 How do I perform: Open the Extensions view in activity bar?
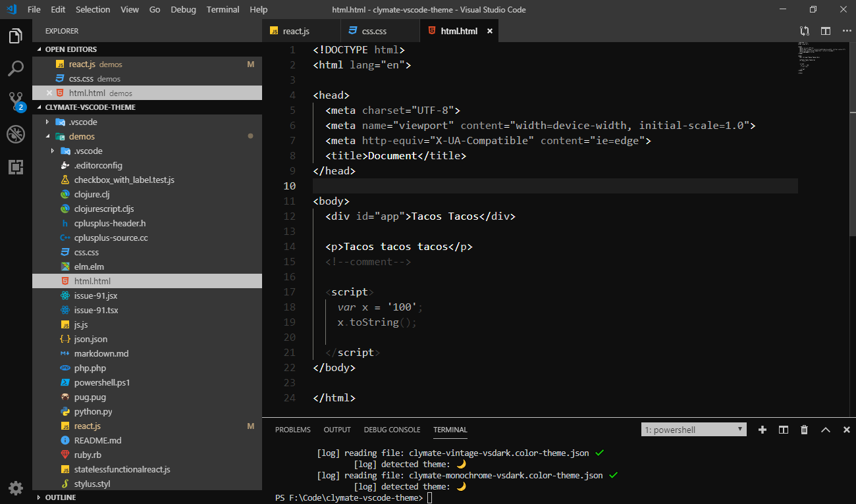pos(16,166)
